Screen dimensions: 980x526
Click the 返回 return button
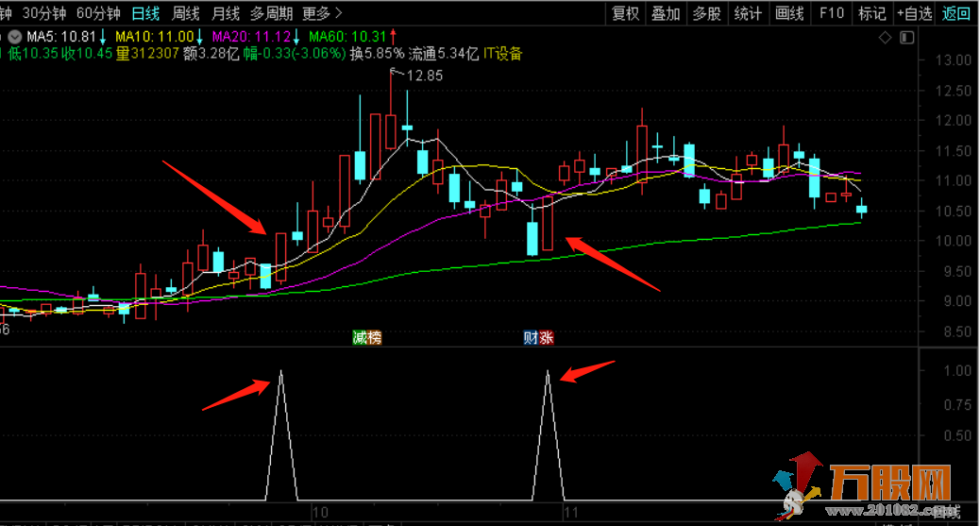point(956,13)
